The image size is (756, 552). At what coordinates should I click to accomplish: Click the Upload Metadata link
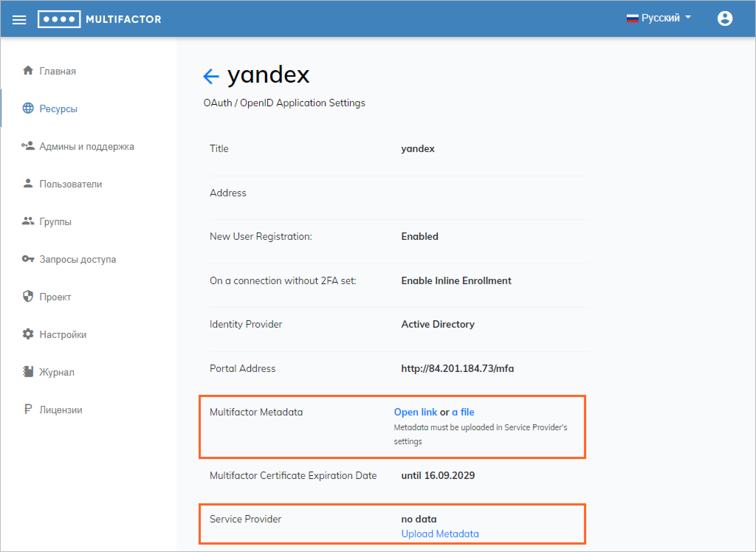440,534
